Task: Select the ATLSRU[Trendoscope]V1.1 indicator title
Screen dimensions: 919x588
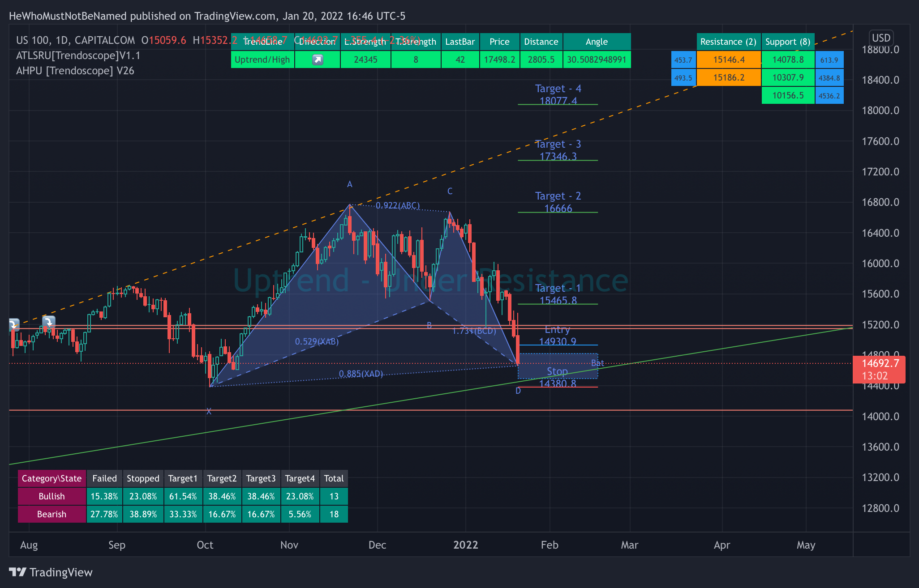Action: [78, 55]
